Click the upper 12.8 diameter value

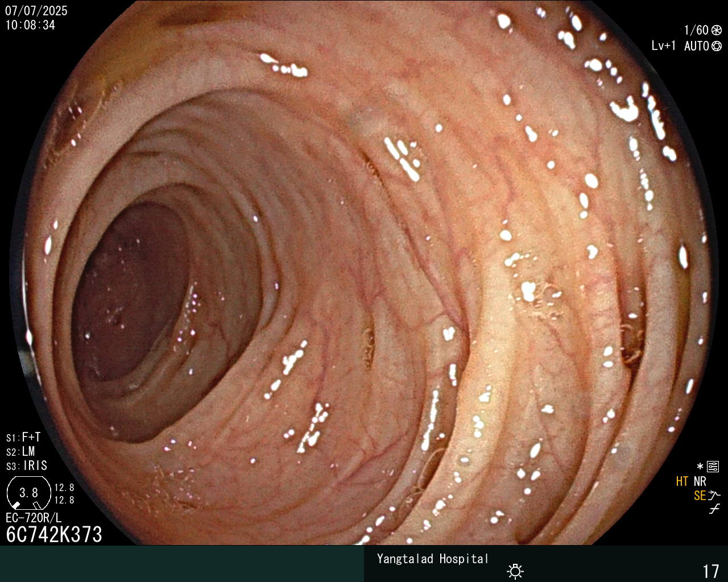[64, 488]
